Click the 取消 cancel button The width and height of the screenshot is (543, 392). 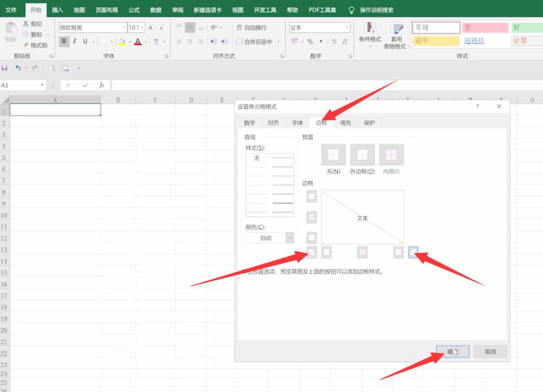490,351
